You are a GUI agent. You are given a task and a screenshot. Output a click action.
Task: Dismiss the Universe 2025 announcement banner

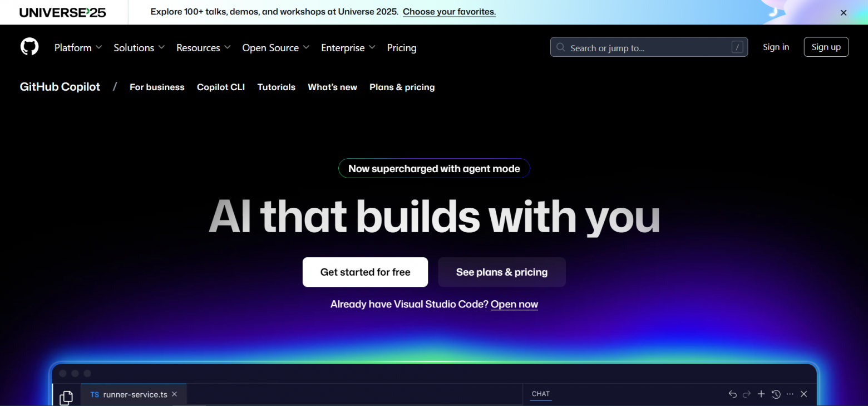point(844,13)
